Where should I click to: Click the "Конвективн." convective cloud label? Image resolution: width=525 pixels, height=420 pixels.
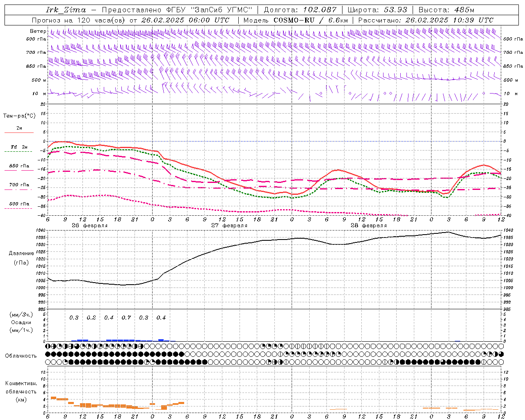21,383
